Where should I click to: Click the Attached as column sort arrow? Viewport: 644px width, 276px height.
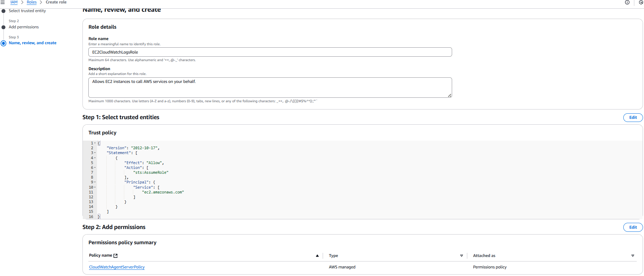633,256
